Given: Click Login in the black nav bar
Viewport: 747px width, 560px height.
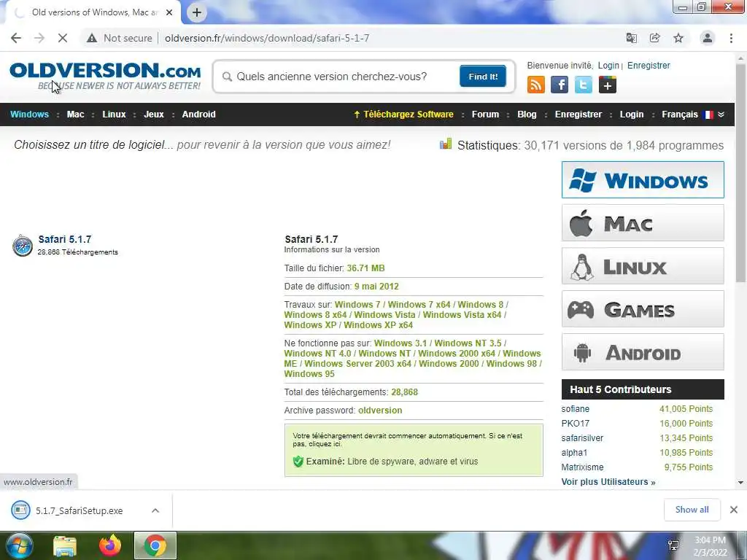Looking at the screenshot, I should 632,114.
